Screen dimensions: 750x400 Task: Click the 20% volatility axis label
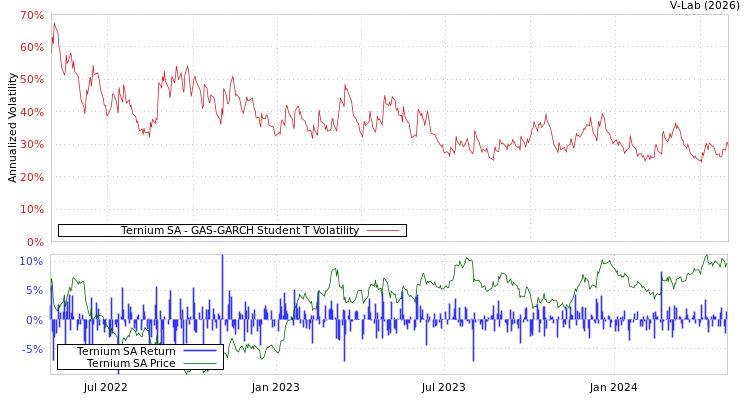(31, 178)
